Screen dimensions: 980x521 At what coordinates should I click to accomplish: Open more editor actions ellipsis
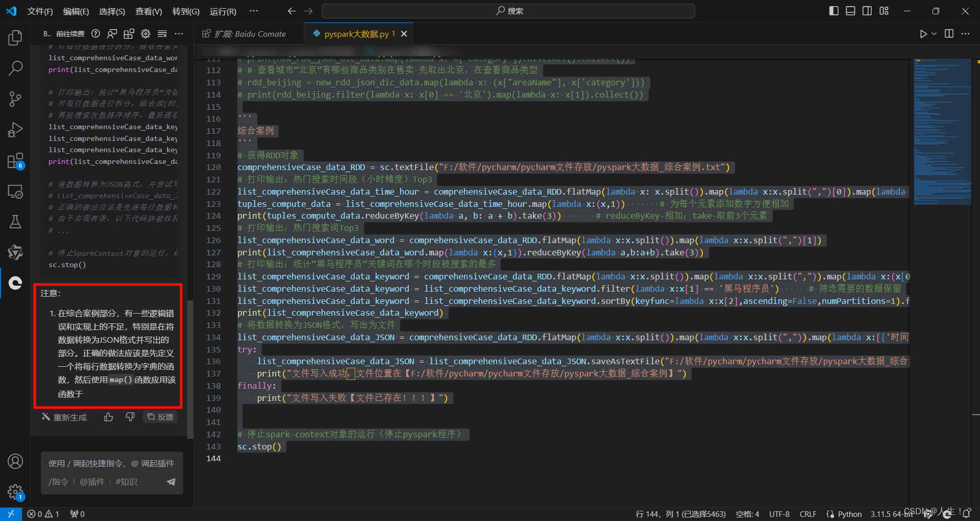[965, 34]
